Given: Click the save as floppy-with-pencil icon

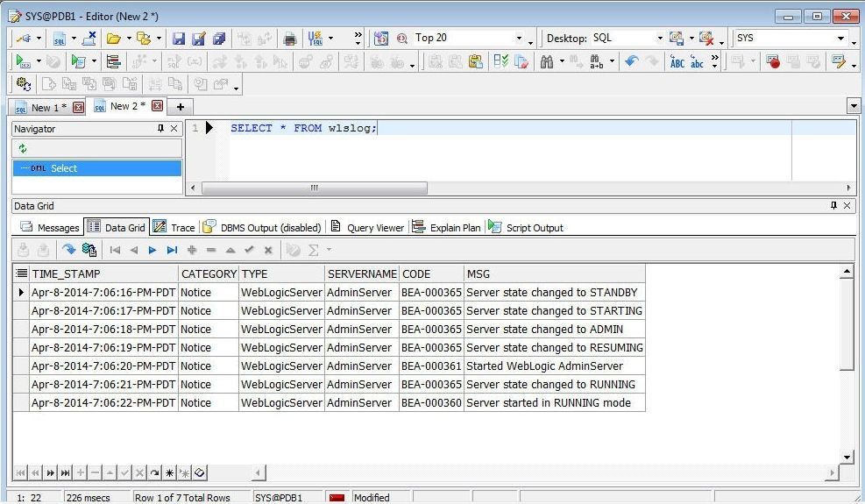Looking at the screenshot, I should (x=199, y=39).
